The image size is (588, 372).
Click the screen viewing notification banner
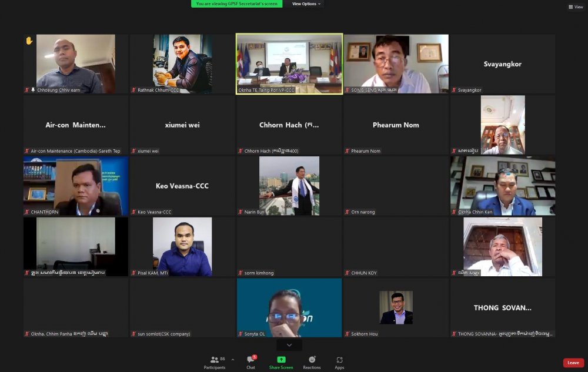pos(236,4)
